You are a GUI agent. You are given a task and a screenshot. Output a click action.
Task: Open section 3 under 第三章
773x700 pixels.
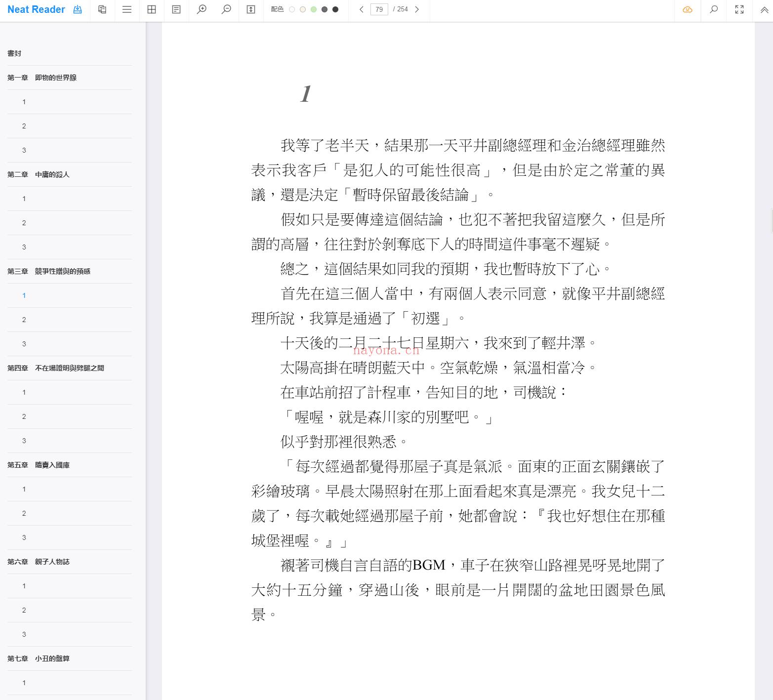[x=70, y=344]
